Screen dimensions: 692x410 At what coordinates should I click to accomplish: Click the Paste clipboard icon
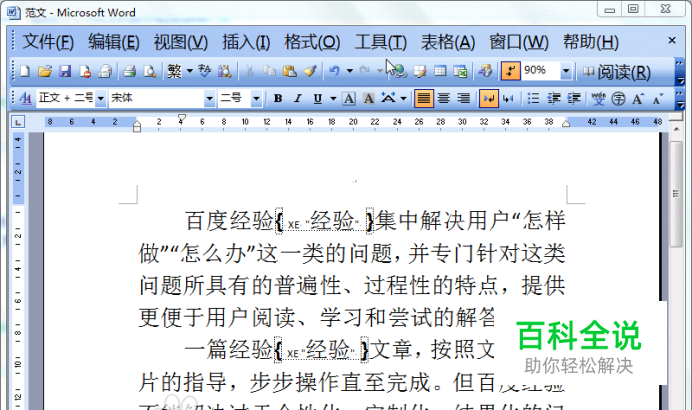pos(290,71)
